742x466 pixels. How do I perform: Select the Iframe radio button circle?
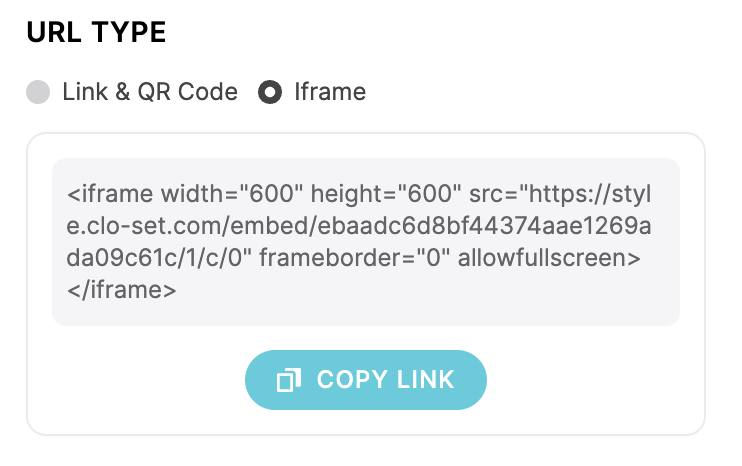click(270, 92)
